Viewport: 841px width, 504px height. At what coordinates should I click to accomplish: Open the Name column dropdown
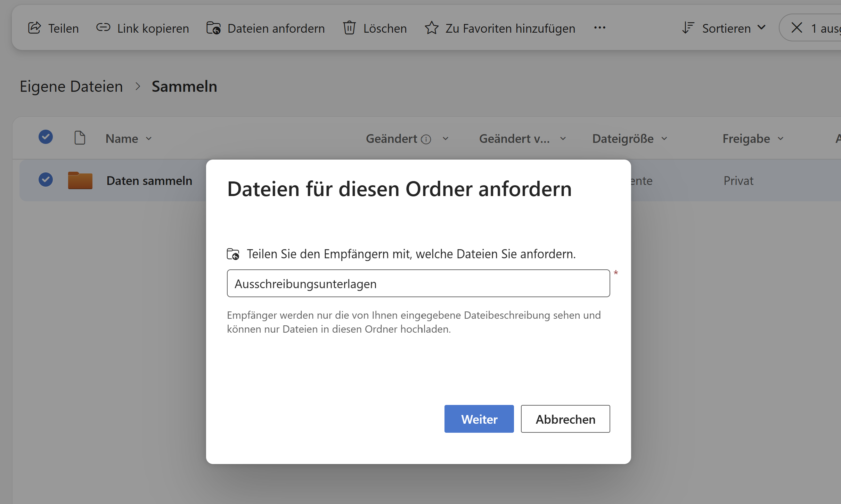(150, 139)
